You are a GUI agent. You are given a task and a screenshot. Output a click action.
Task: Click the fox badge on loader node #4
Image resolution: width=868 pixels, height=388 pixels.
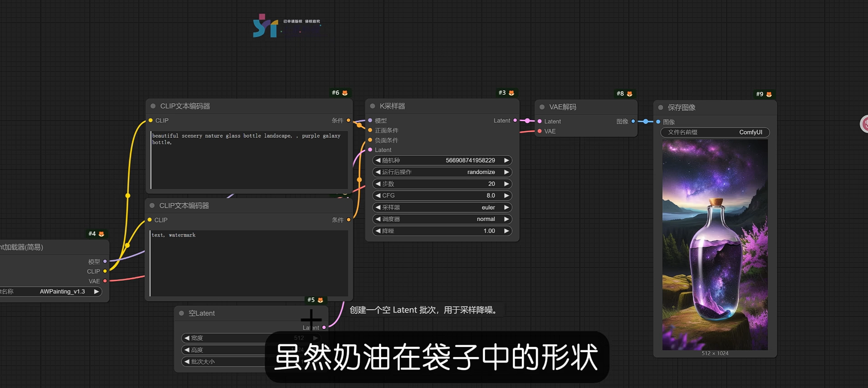[101, 234]
